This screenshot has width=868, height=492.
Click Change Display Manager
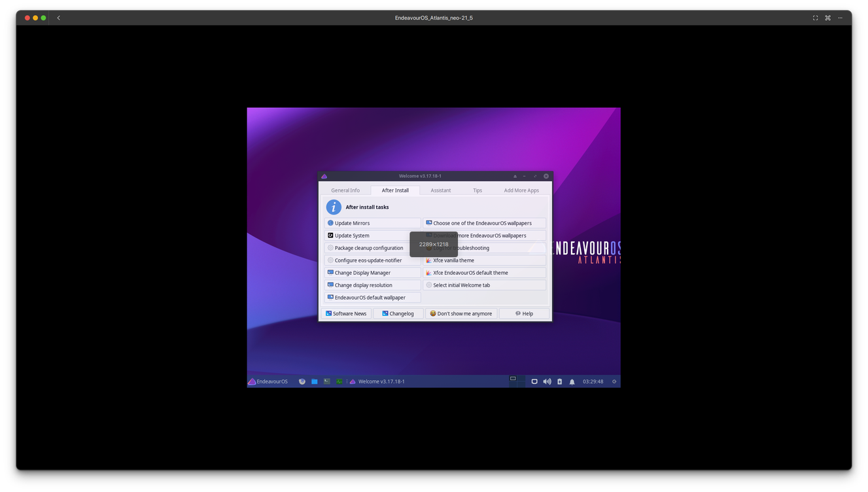pos(372,273)
